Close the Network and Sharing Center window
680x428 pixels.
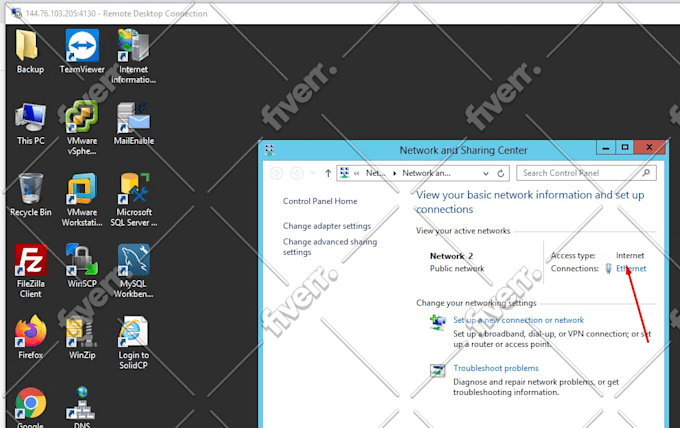(649, 147)
